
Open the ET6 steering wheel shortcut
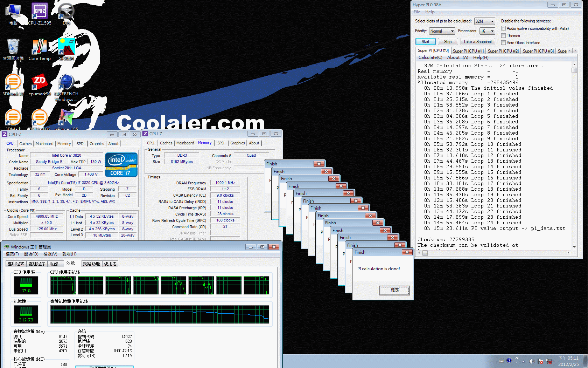tap(66, 14)
